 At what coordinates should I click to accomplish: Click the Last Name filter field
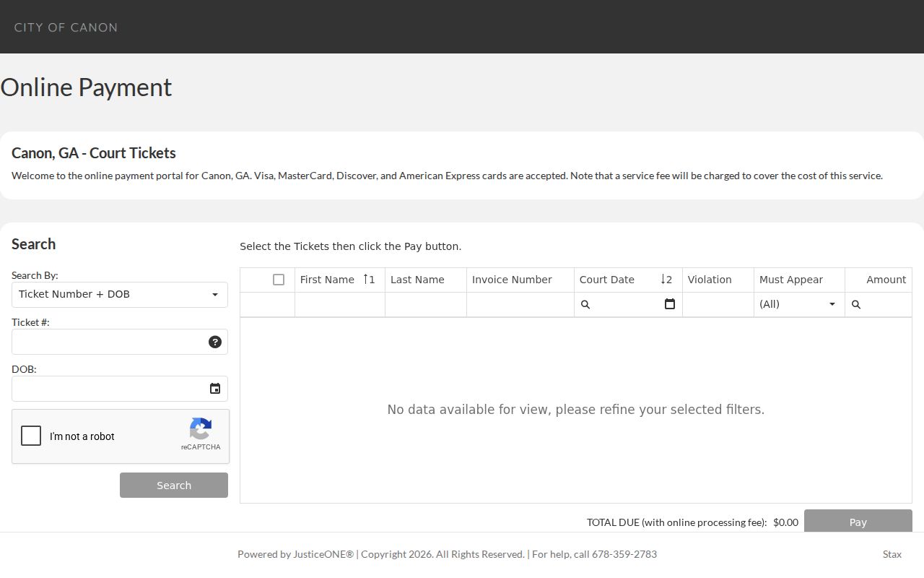click(x=426, y=304)
